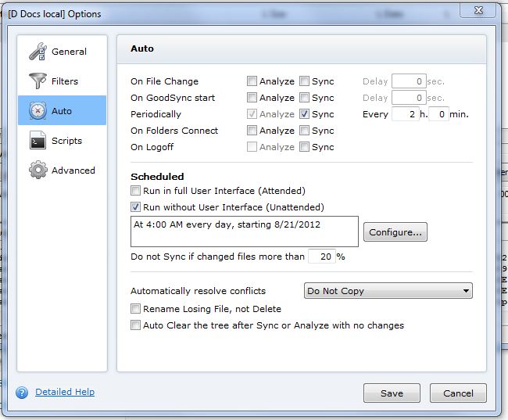Click 'Do not Sync if changed files more than' text

(x=217, y=257)
